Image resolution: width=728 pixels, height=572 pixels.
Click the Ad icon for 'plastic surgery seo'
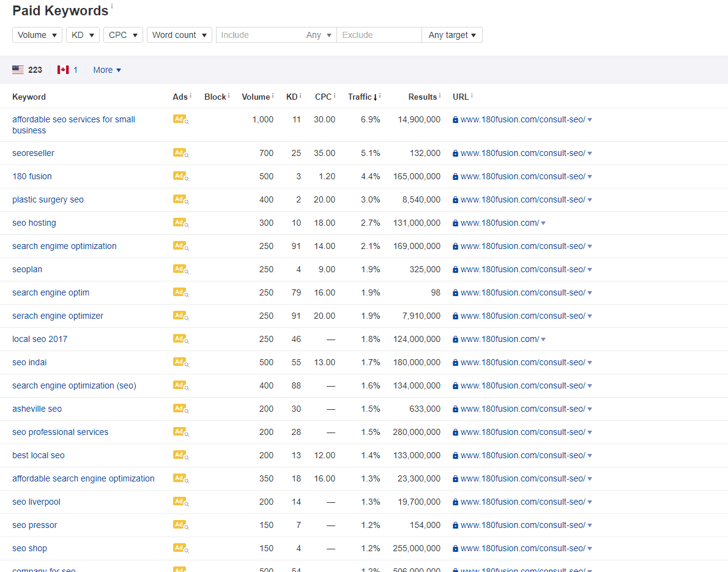(x=180, y=199)
